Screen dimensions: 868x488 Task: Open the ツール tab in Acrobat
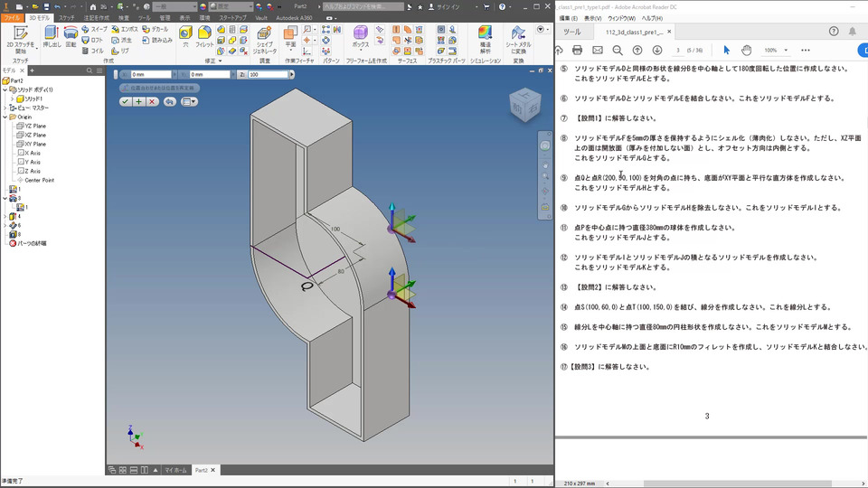(572, 33)
